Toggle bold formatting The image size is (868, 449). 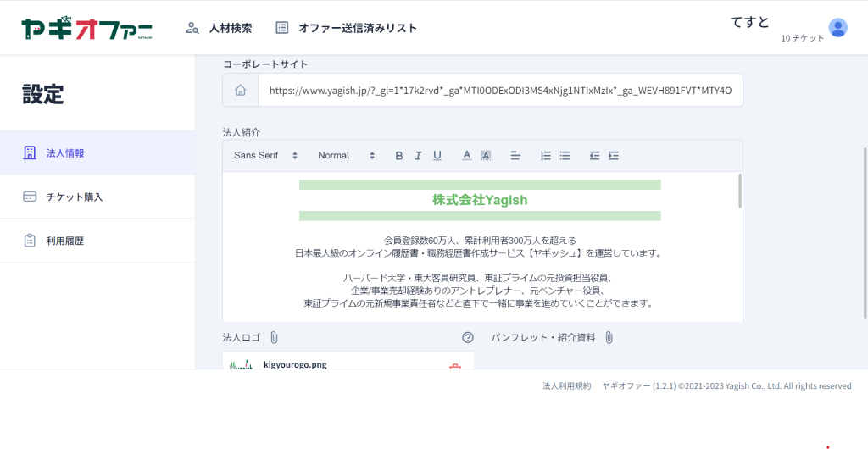(x=399, y=156)
